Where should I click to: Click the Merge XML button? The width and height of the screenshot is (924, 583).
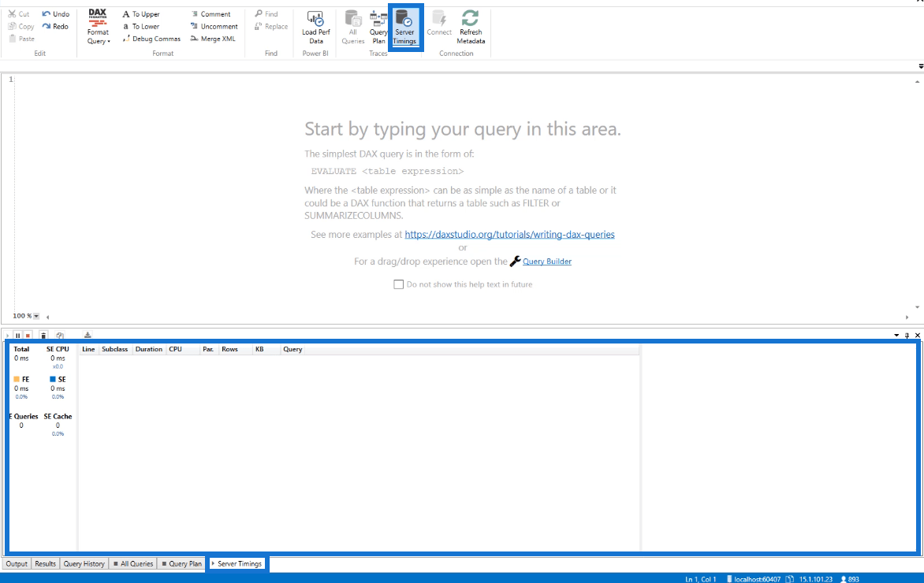point(213,39)
